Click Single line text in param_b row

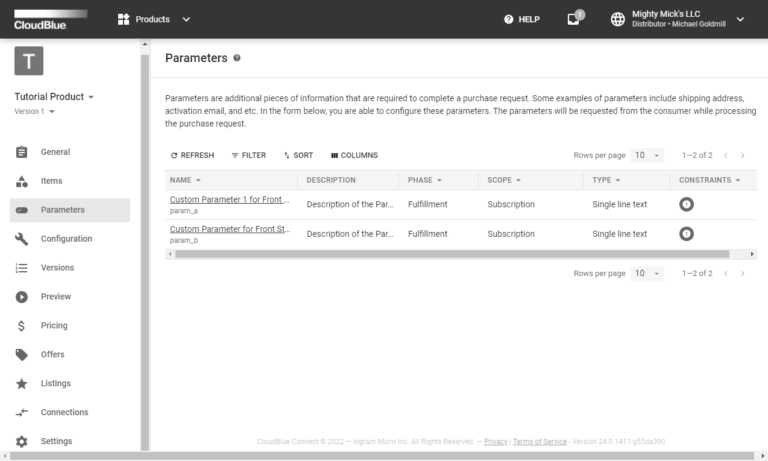pos(620,234)
